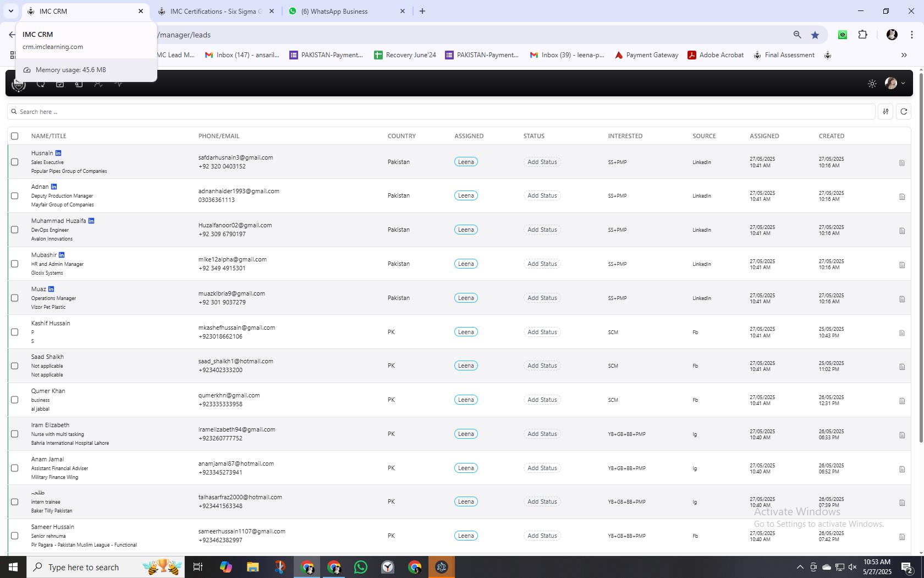924x578 pixels.
Task: Open File Explorer from taskbar
Action: pyautogui.click(x=252, y=567)
